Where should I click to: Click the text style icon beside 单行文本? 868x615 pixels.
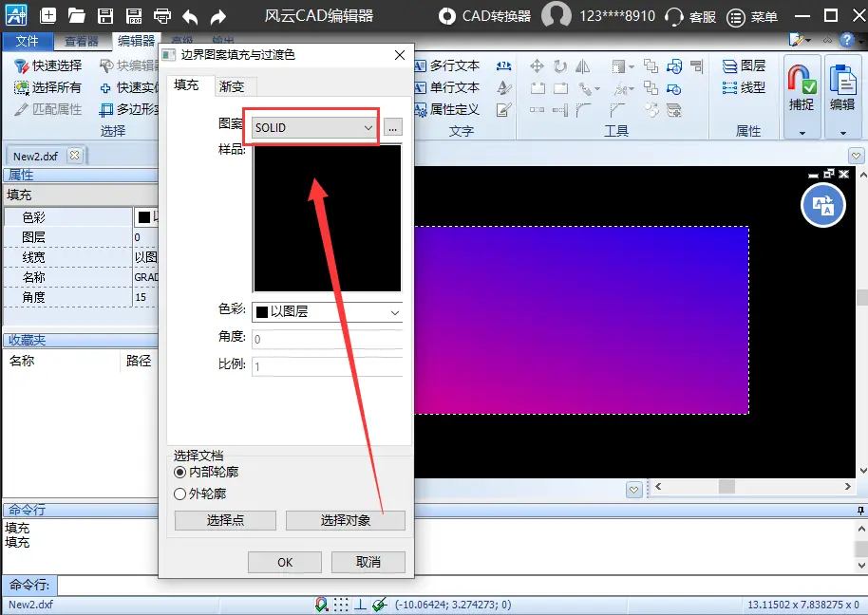click(503, 87)
